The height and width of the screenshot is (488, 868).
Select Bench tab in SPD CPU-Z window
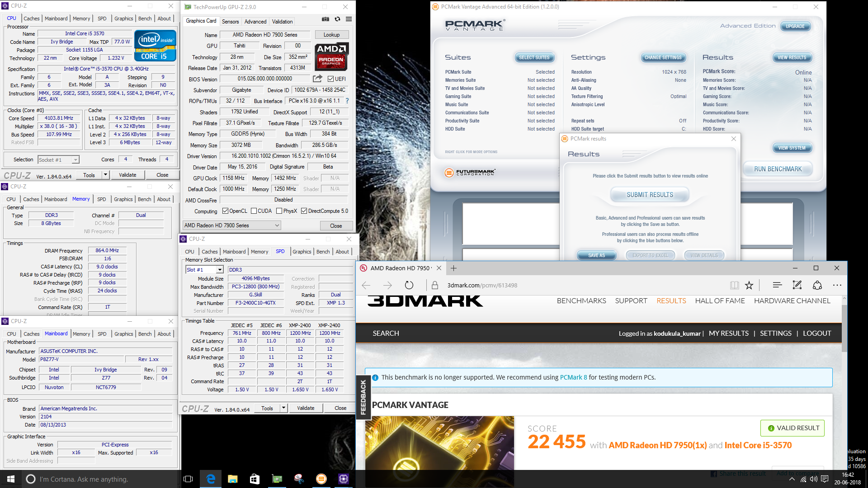(x=323, y=252)
